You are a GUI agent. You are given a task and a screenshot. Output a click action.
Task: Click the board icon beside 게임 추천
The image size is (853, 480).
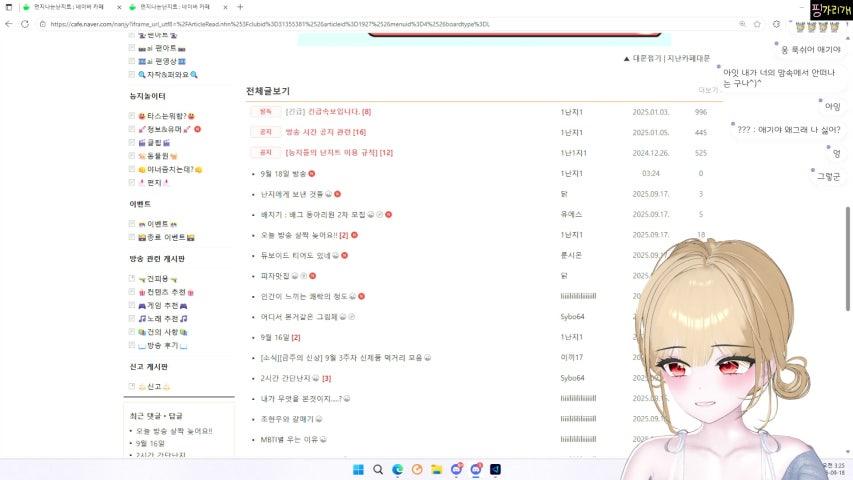click(132, 305)
